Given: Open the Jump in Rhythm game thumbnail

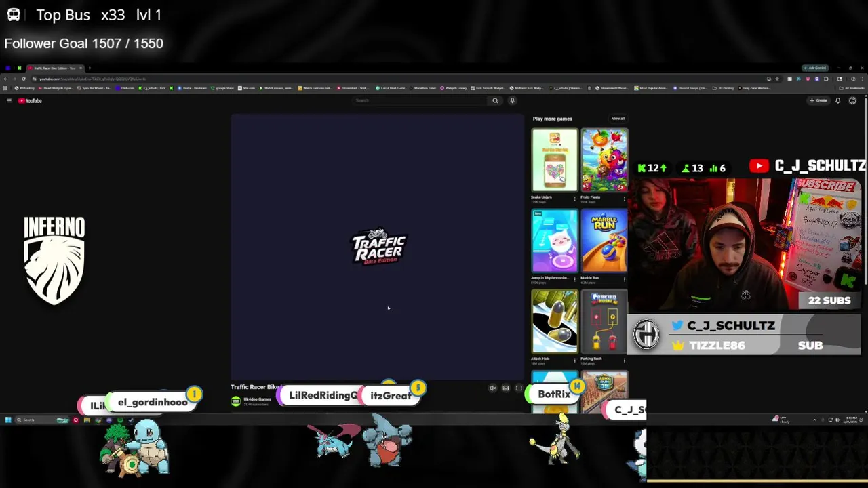Looking at the screenshot, I should [x=555, y=241].
